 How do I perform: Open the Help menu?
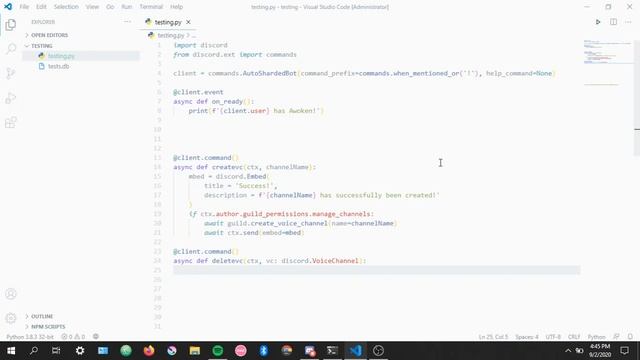[x=176, y=7]
